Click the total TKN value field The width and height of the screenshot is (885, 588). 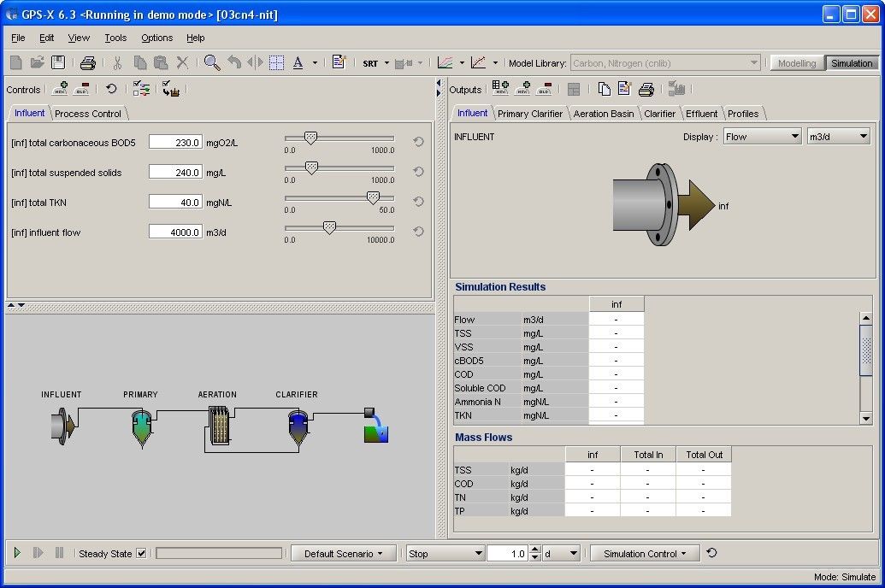175,202
